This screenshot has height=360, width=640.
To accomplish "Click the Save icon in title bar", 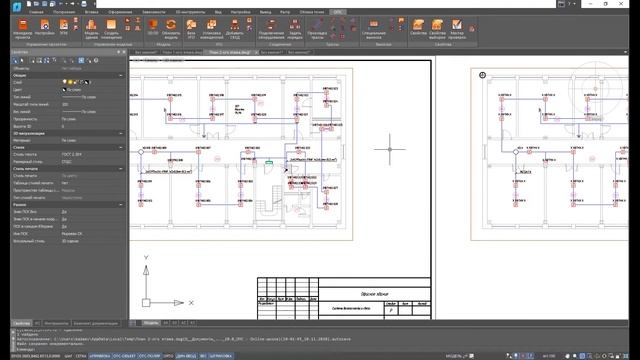I will pyautogui.click(x=44, y=4).
